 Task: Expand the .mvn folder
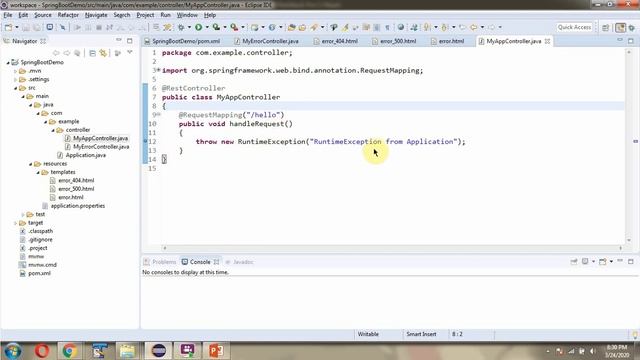(x=16, y=71)
